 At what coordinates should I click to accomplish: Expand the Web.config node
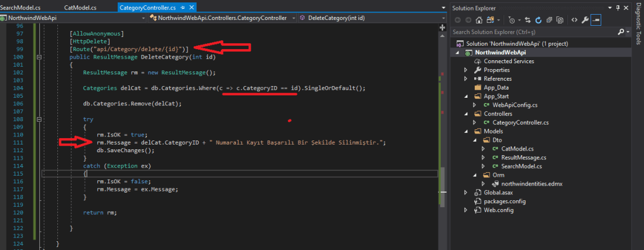click(x=465, y=210)
